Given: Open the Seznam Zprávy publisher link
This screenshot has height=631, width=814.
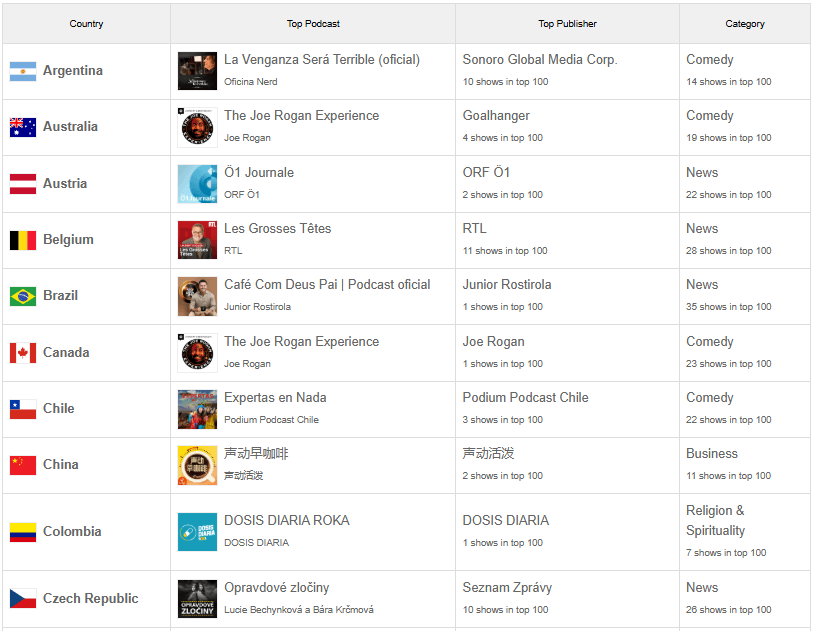Looking at the screenshot, I should (x=507, y=587).
